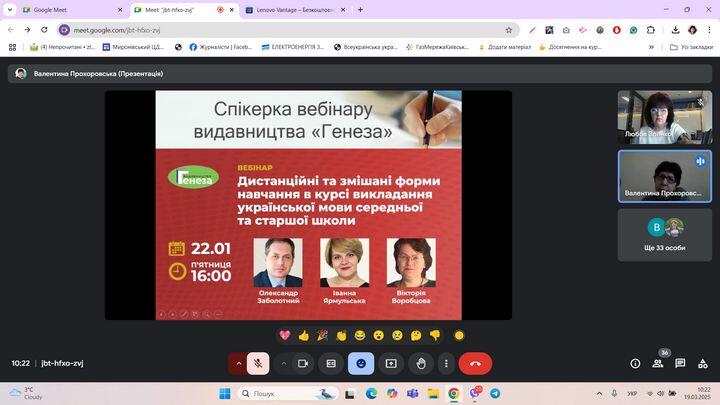Hide the emoji reactions bar
Screen dimensions: 720x405
click(361, 363)
